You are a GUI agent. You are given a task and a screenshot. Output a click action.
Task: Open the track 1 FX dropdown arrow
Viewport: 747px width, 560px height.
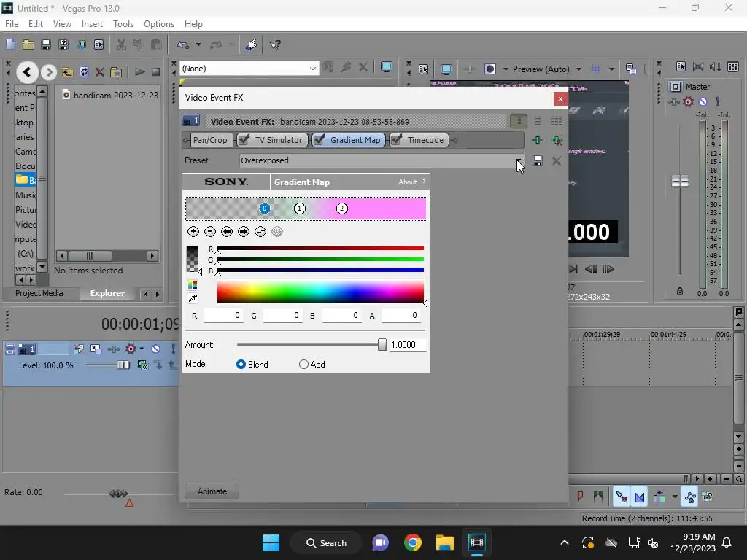(142, 349)
